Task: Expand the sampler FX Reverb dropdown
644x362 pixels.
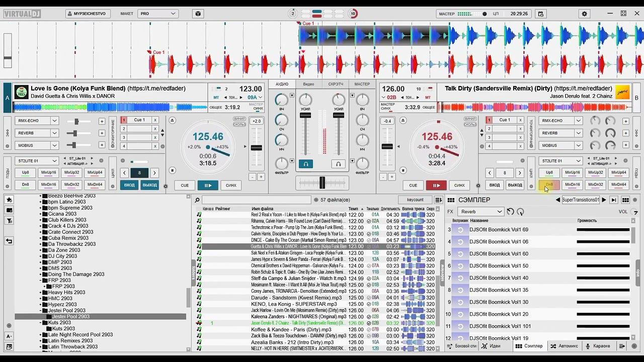Action: [x=499, y=212]
